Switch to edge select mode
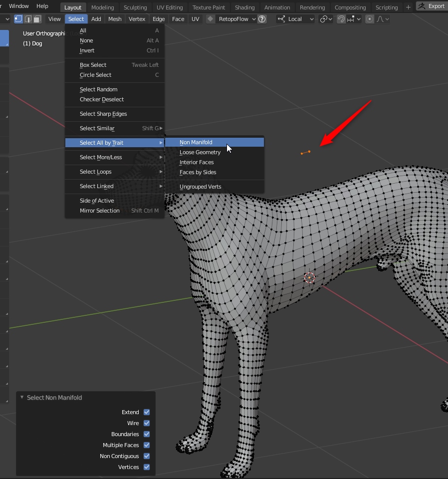The height and width of the screenshot is (479, 448). click(x=28, y=19)
